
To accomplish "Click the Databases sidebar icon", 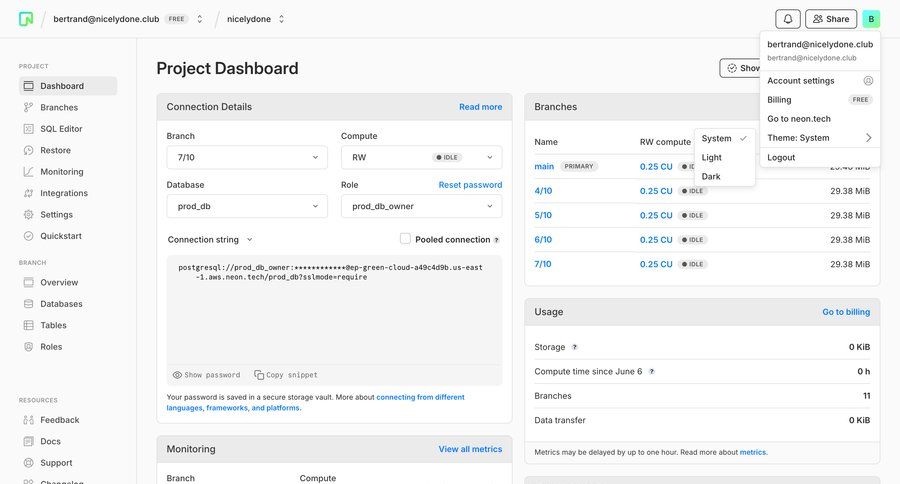I will point(29,304).
